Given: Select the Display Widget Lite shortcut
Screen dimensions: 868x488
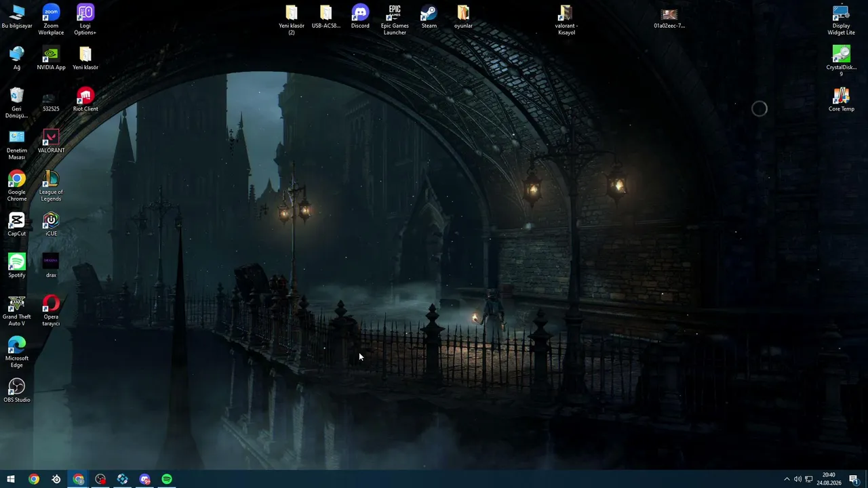Looking at the screenshot, I should (x=841, y=20).
